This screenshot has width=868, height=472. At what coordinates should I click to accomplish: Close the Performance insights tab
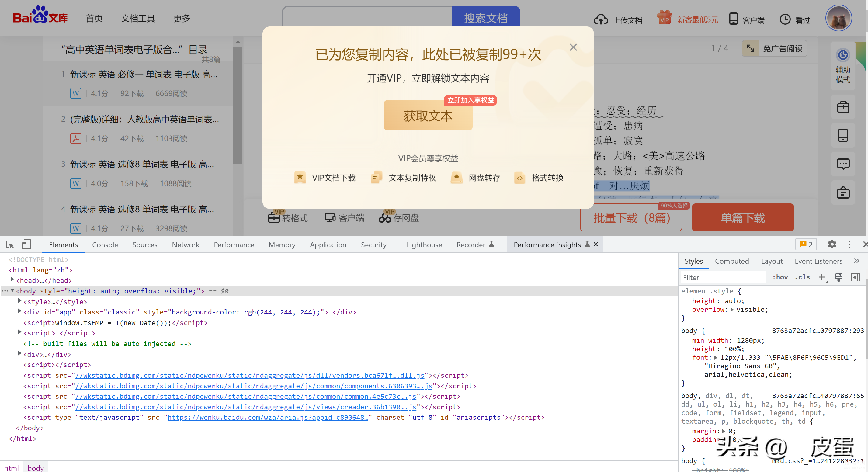point(596,244)
